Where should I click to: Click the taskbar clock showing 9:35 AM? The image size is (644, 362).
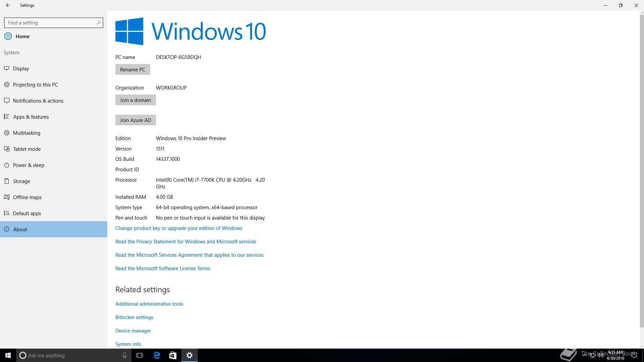[615, 355]
